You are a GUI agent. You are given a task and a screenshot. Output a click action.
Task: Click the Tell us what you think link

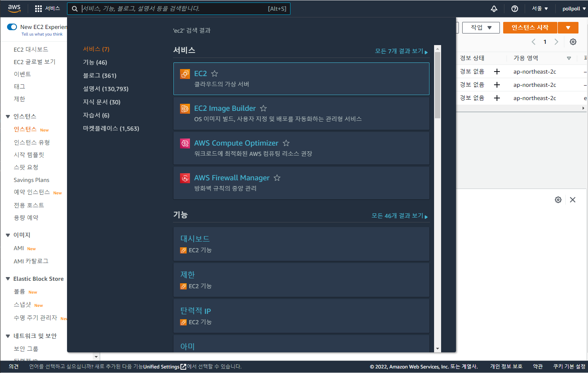tap(42, 34)
